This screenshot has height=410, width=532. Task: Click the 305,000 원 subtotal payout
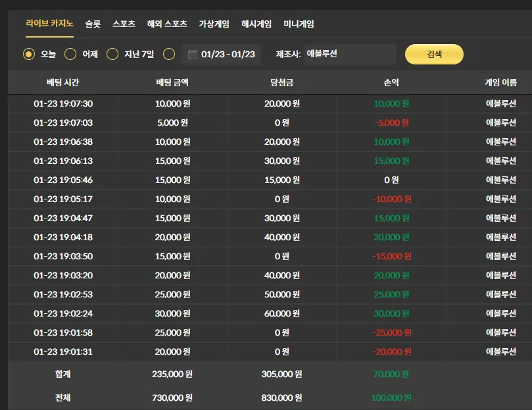tap(282, 374)
